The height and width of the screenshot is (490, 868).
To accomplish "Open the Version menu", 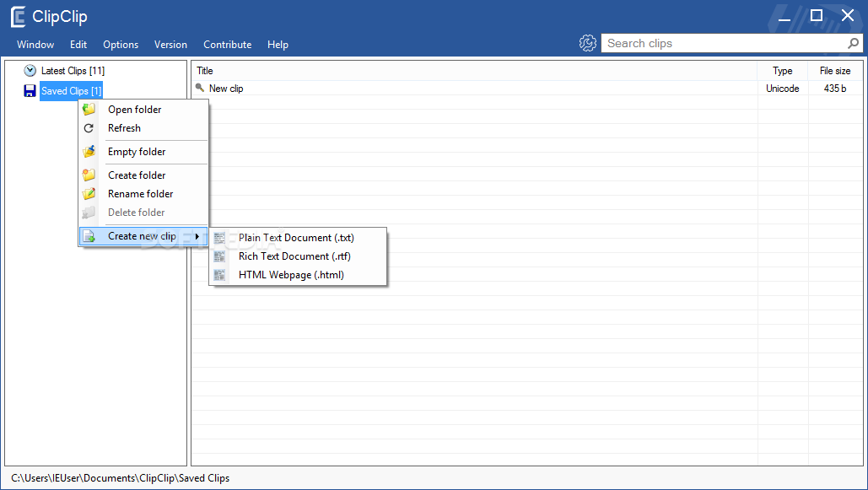I will (170, 45).
